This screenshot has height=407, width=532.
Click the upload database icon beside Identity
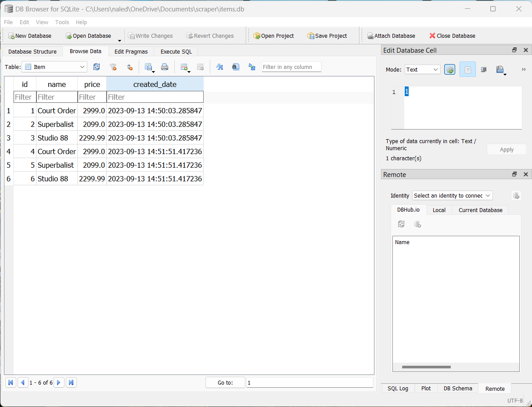pos(516,195)
